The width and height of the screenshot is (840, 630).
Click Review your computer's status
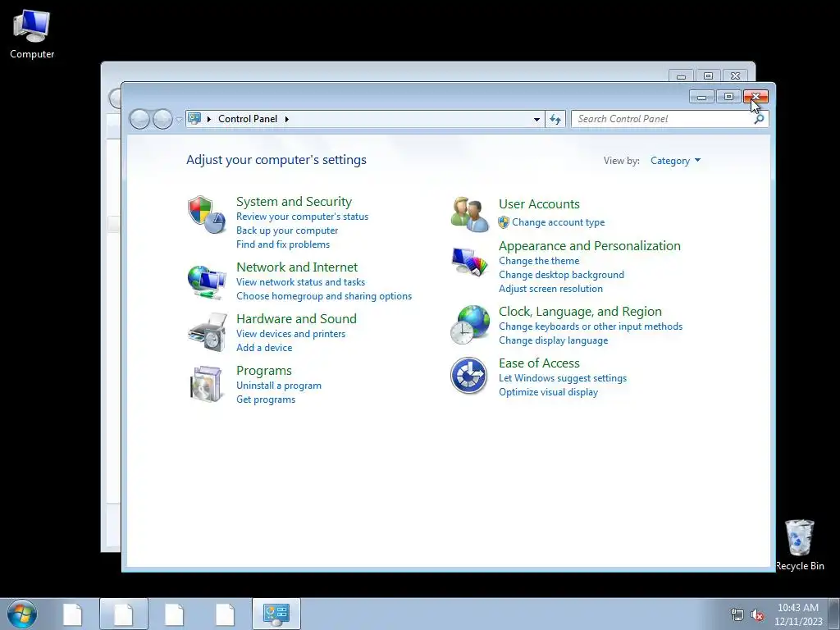pyautogui.click(x=302, y=217)
